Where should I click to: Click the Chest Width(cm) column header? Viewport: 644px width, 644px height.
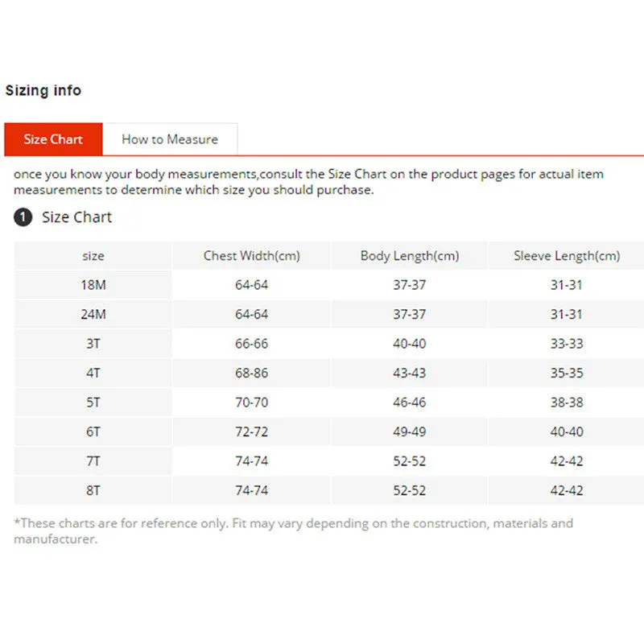coord(251,256)
